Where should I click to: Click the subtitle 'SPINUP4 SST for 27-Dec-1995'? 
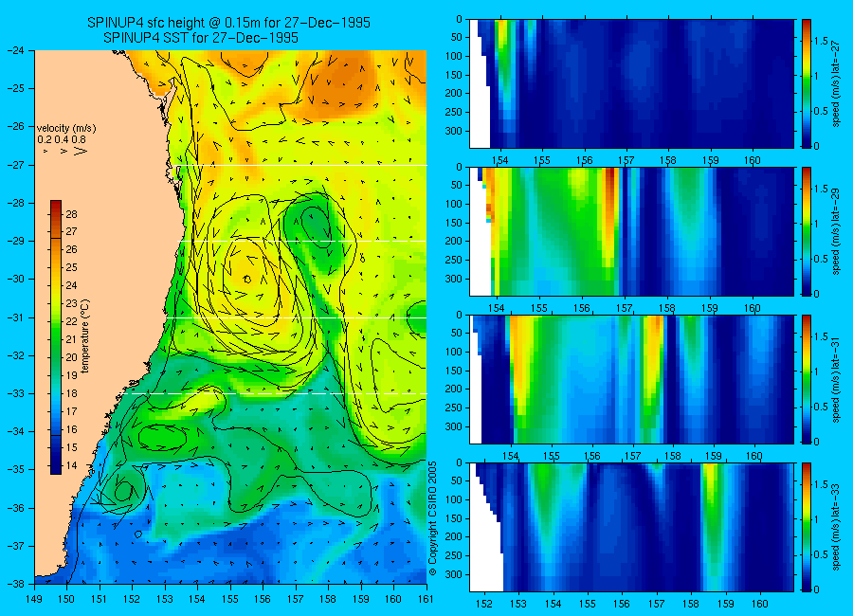pyautogui.click(x=201, y=38)
